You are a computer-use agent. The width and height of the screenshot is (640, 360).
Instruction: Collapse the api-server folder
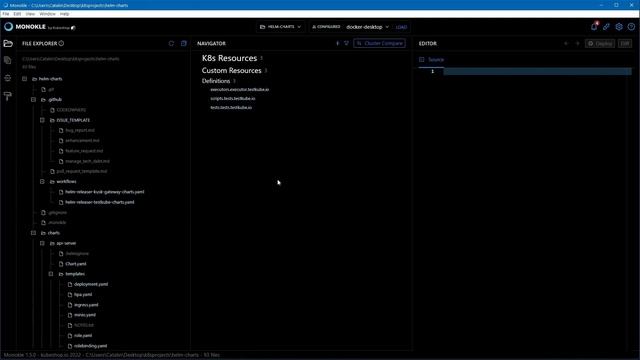[x=42, y=243]
